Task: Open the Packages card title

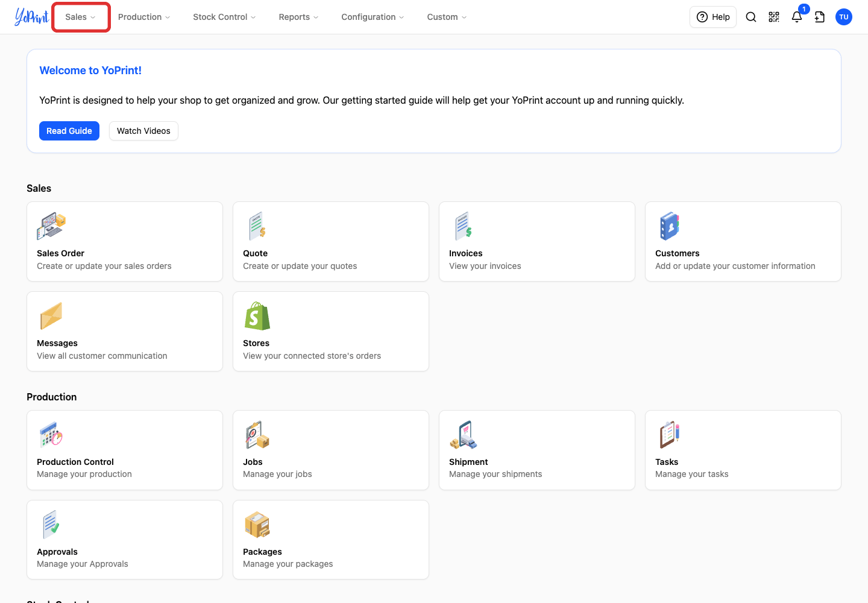Action: tap(262, 552)
